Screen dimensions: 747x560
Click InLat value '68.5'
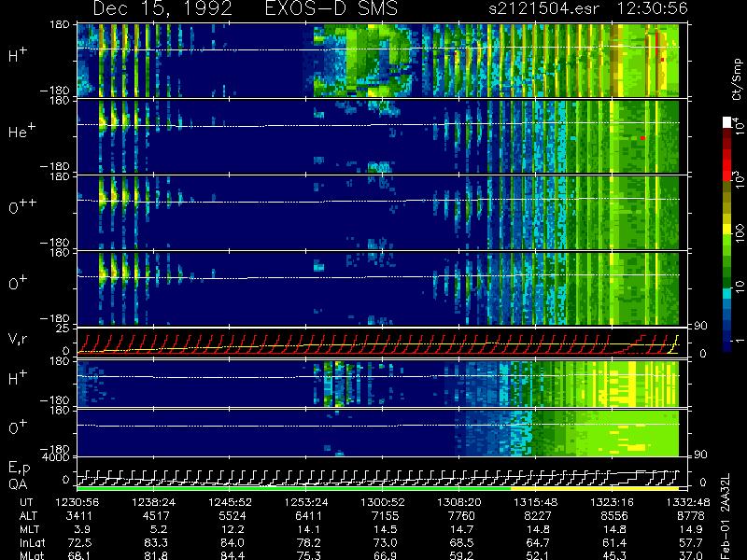(x=461, y=543)
